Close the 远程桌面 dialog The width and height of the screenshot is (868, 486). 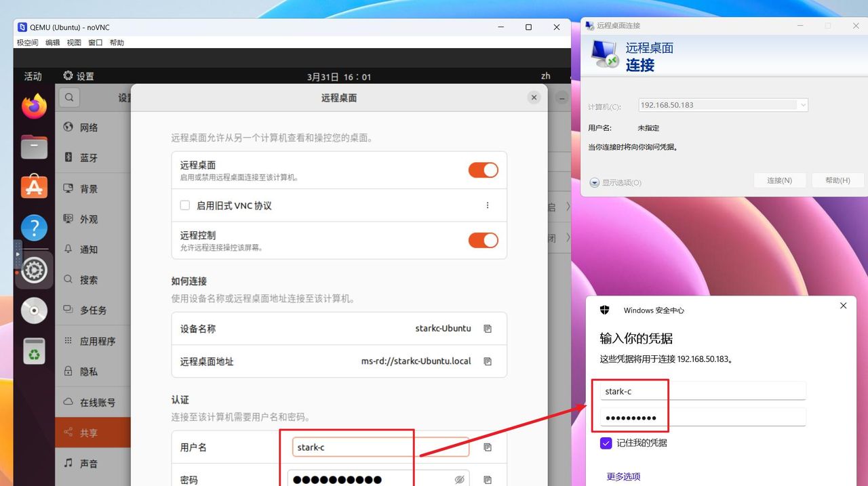coord(534,98)
